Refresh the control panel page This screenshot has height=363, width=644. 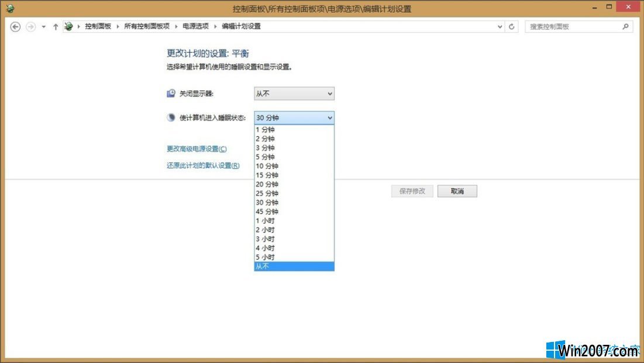point(511,27)
